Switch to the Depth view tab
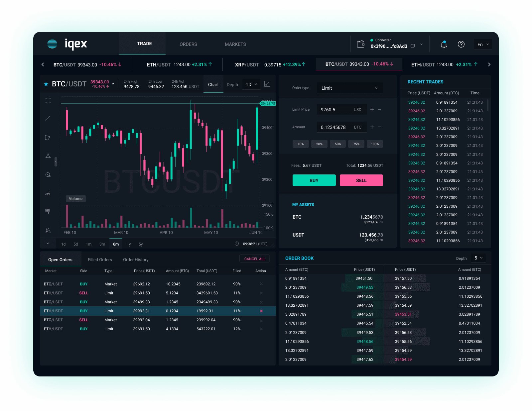 [232, 84]
